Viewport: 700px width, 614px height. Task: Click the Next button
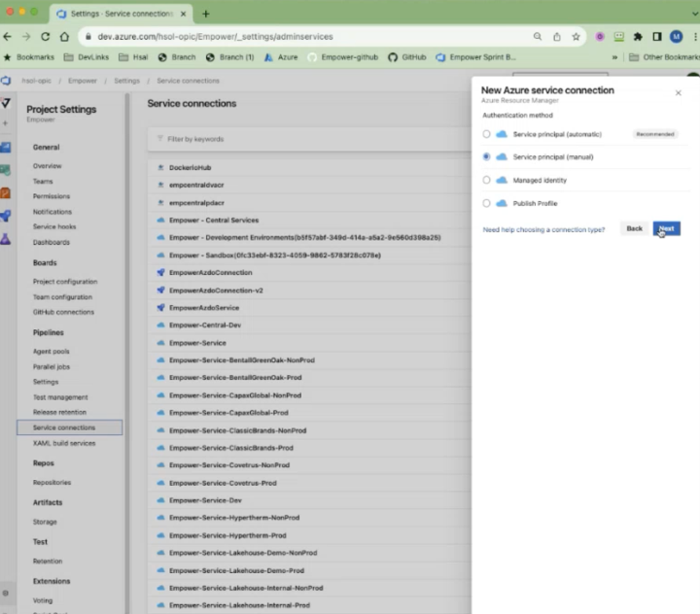[x=666, y=228]
